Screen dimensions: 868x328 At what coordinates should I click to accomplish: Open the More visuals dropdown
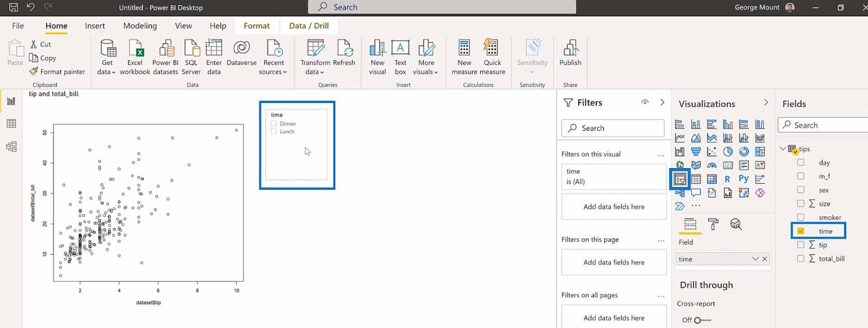click(425, 72)
